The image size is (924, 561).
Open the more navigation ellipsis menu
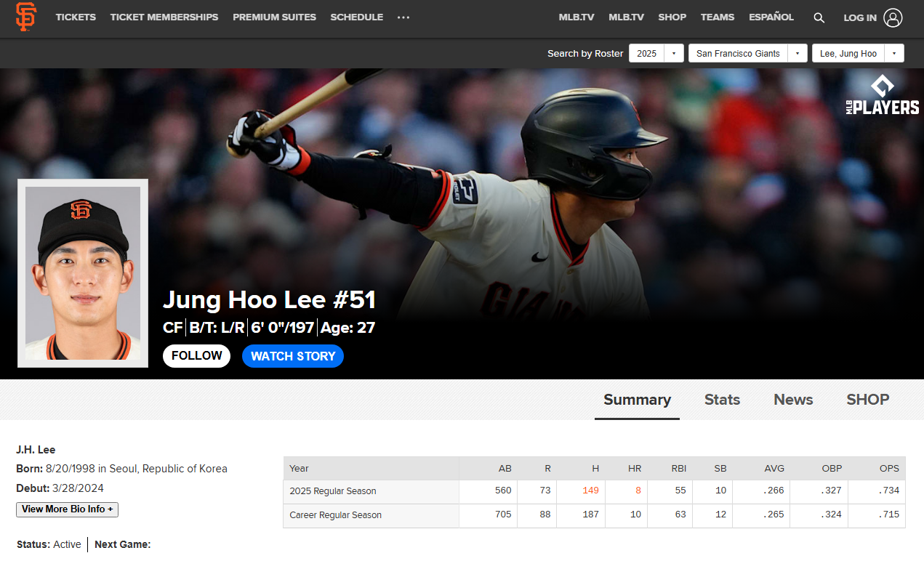(x=403, y=17)
